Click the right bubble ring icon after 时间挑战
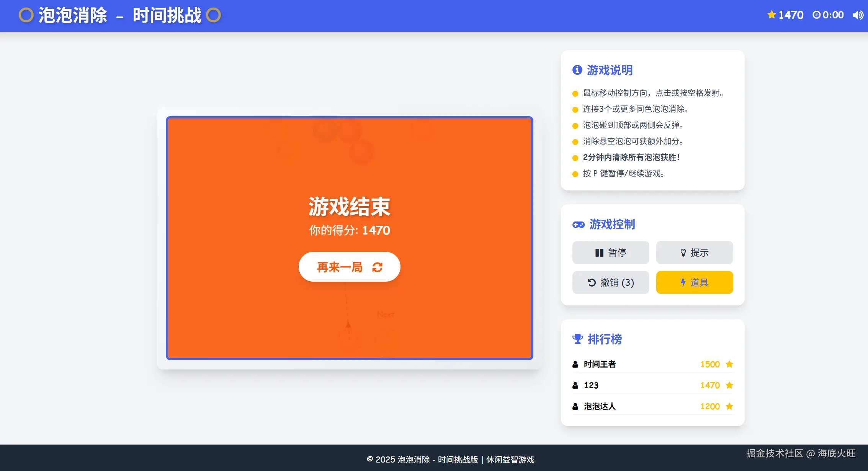The width and height of the screenshot is (868, 471). (x=213, y=15)
